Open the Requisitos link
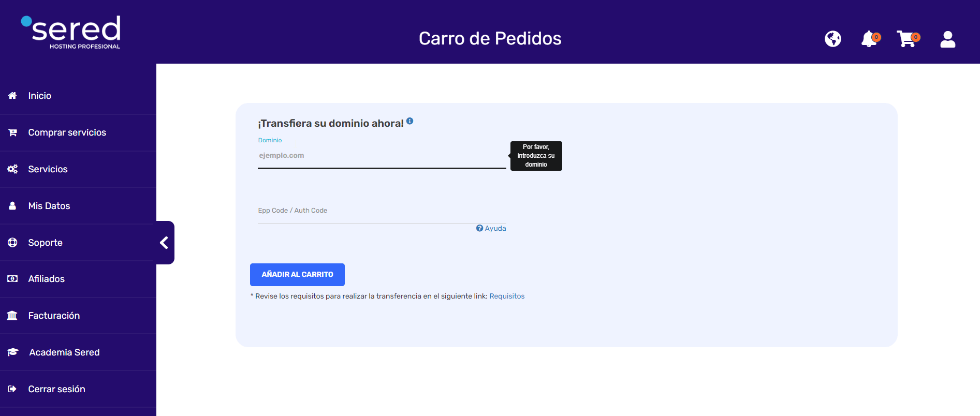The image size is (980, 416). 507,296
